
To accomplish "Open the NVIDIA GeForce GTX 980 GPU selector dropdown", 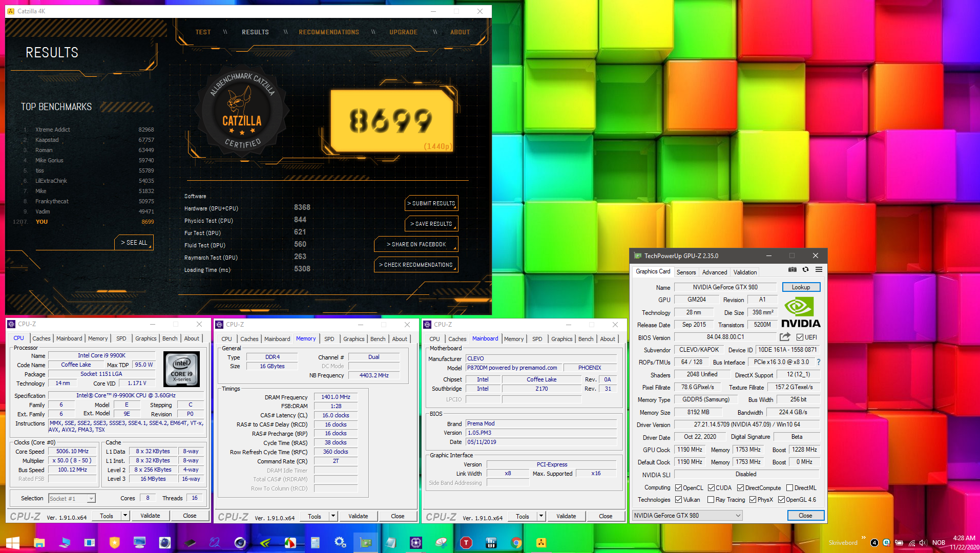I will click(687, 516).
